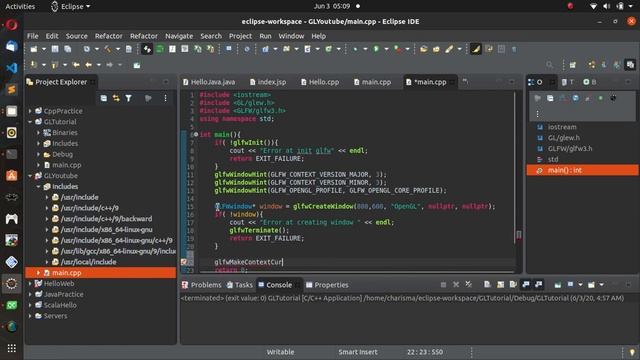640x360 pixels.
Task: Click Remove All Terminated Launches icon
Action: click(x=469, y=284)
